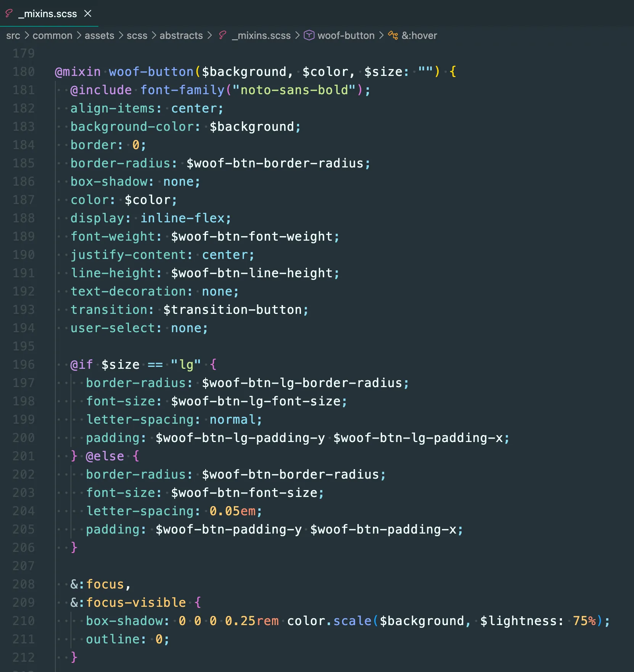Click $woof-btn-lg-padding-x variable
Screen dimensions: 634x672
pyautogui.click(x=418, y=438)
